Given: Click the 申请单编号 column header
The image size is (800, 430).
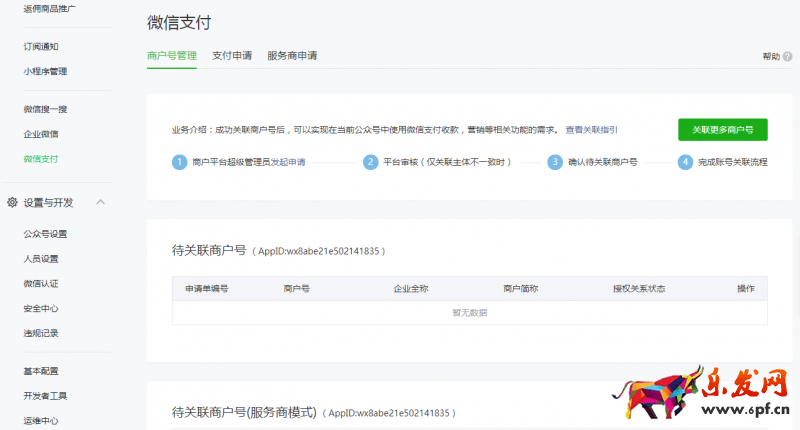Looking at the screenshot, I should (x=207, y=289).
